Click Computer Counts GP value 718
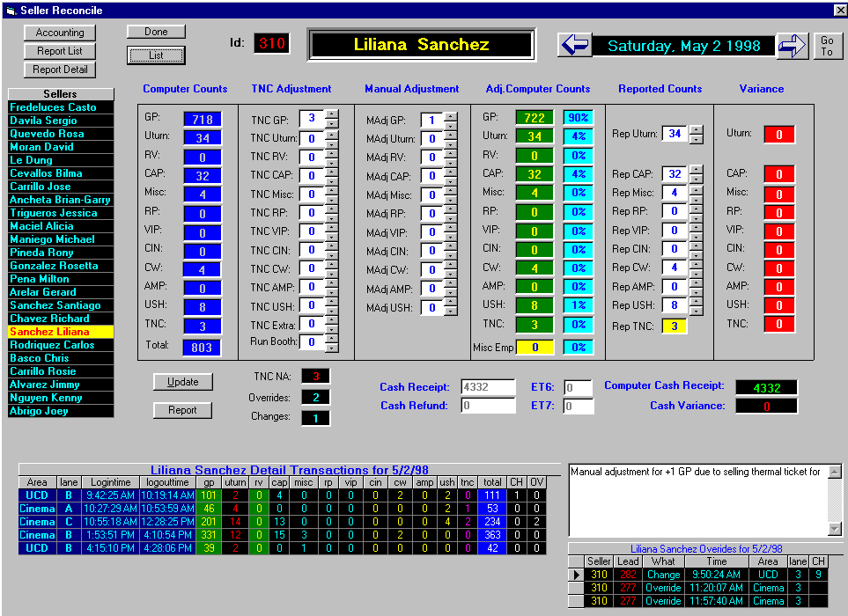 point(203,120)
